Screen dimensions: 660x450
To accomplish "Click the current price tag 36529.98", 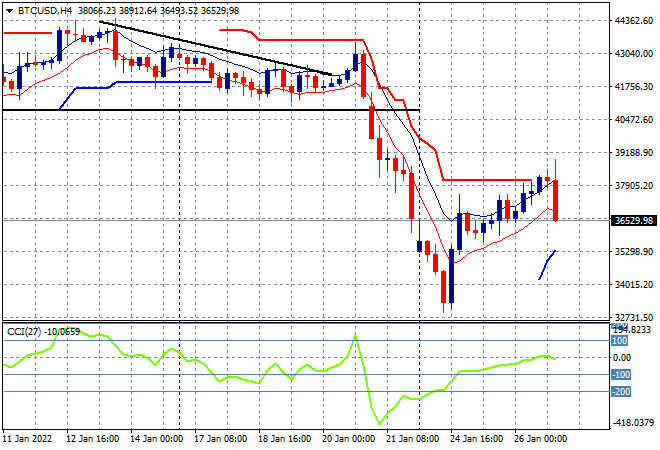I will point(634,220).
